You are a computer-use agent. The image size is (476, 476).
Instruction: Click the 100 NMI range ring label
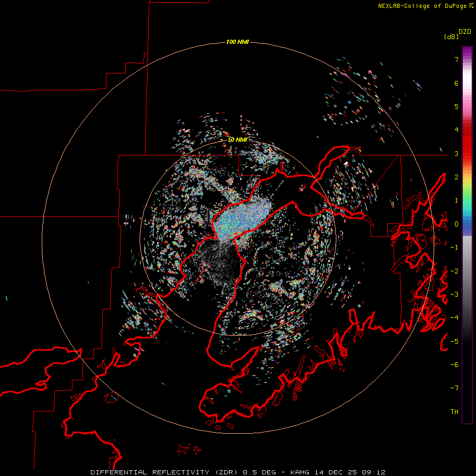[x=237, y=42]
